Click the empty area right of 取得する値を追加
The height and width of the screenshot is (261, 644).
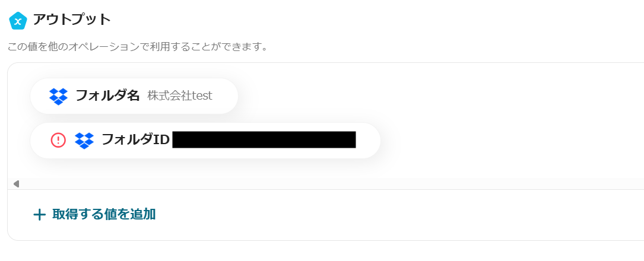(398, 215)
